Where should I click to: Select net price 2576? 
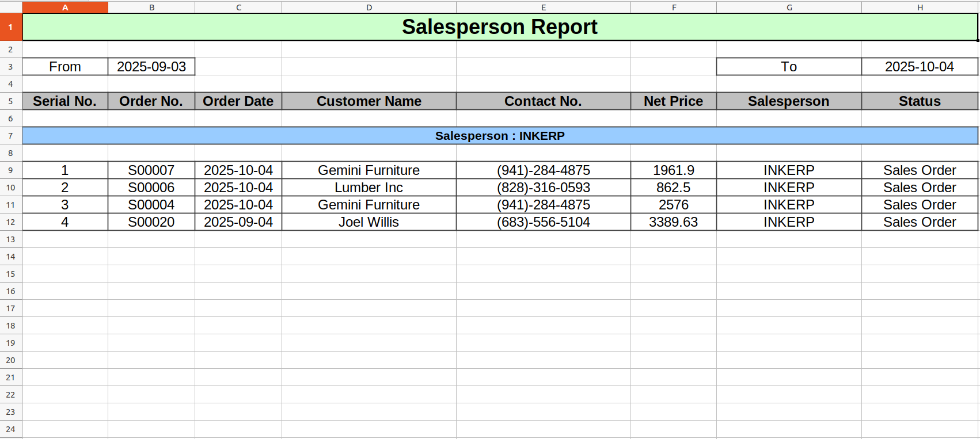[x=674, y=205]
